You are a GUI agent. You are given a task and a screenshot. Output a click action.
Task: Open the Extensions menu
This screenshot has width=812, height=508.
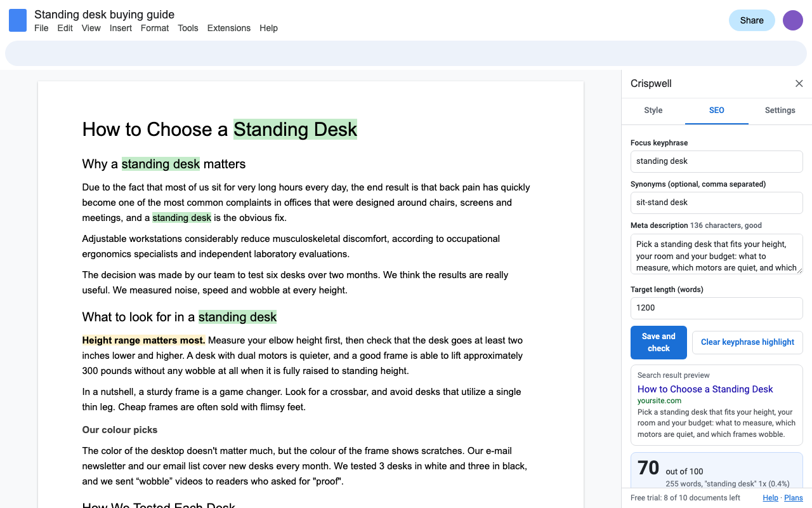click(x=229, y=28)
